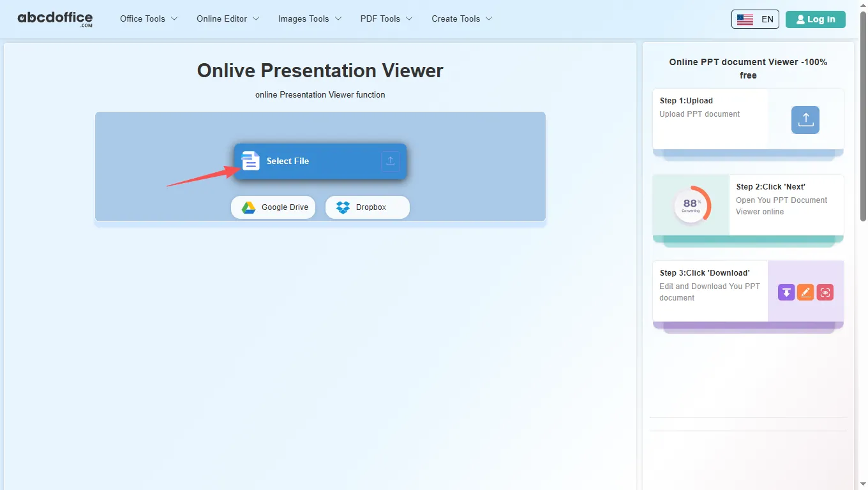
Task: Click the red view icon in Step 3
Action: (825, 292)
